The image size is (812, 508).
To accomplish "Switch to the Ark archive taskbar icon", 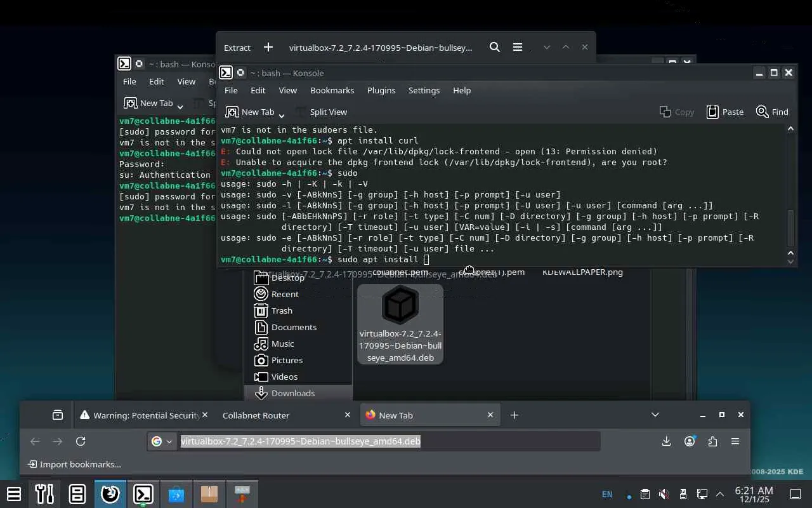I will coord(209,493).
